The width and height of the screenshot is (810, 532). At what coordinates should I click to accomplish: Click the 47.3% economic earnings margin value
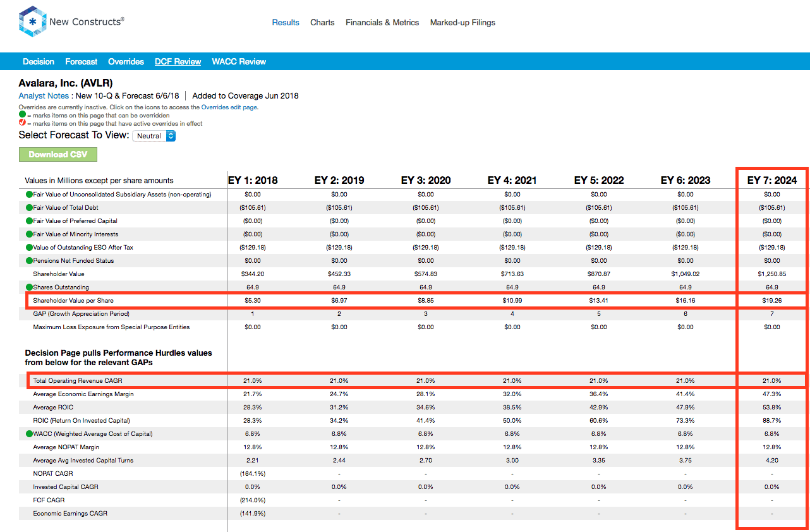[772, 394]
